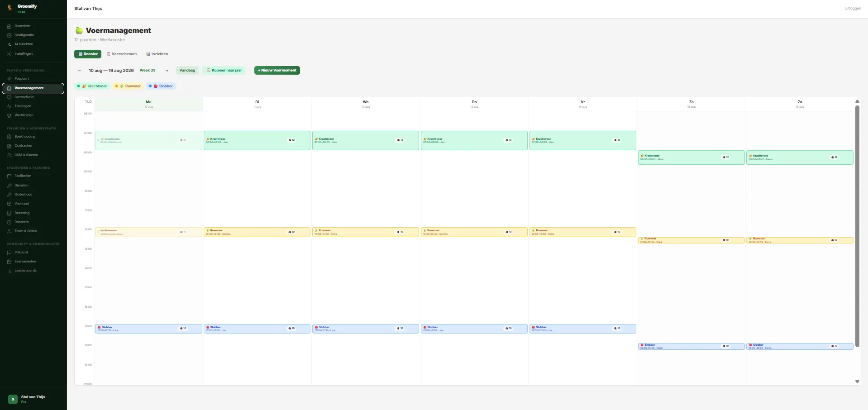Open Wedstrijden in the sidebar

(x=33, y=115)
